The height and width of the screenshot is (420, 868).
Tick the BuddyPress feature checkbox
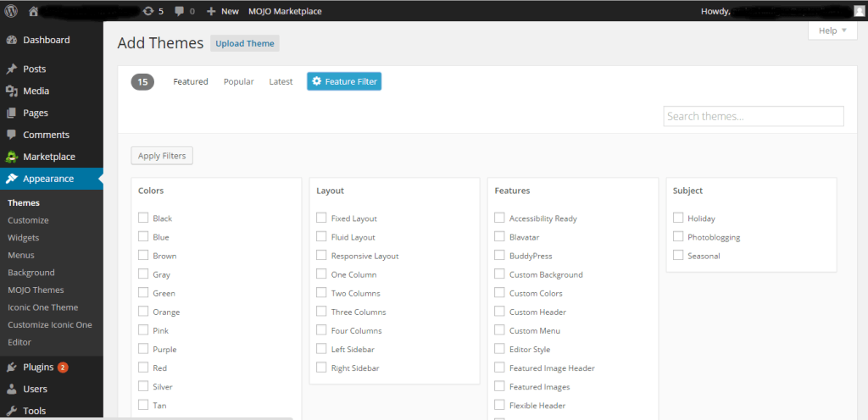500,256
